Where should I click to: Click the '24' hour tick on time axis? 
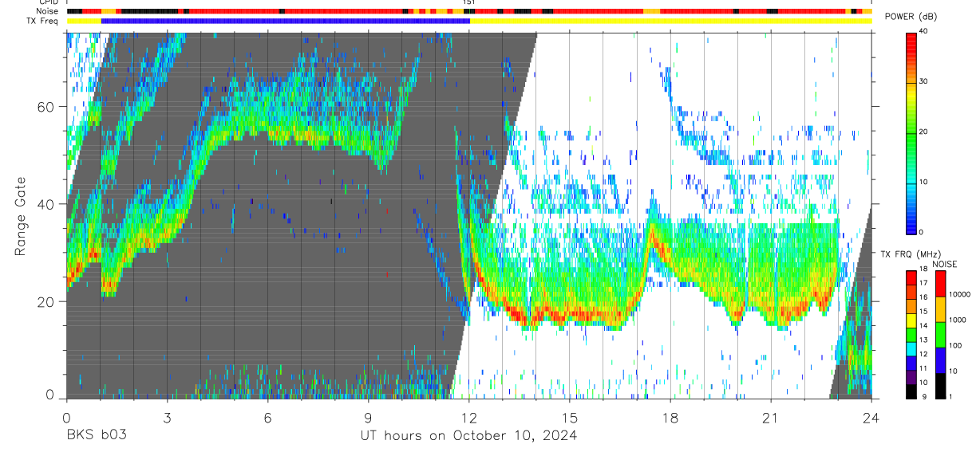pyautogui.click(x=871, y=418)
